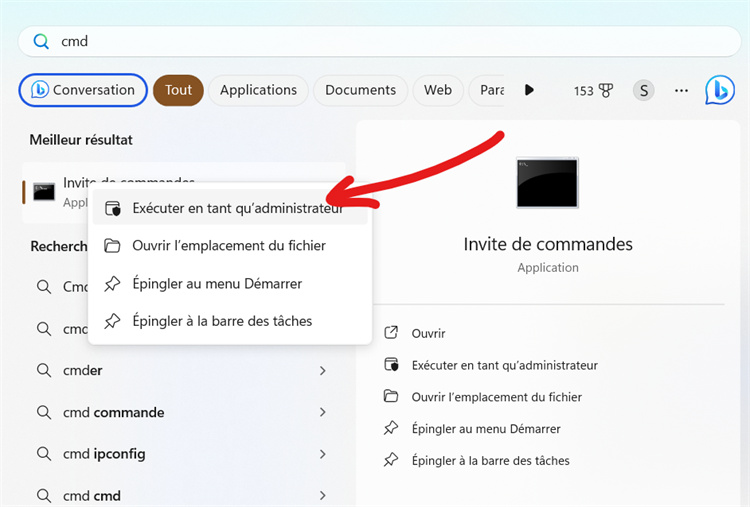The width and height of the screenshot is (750, 507).
Task: Click the folder icon for Ouvrir l'emplacement in right panel
Action: 391,397
